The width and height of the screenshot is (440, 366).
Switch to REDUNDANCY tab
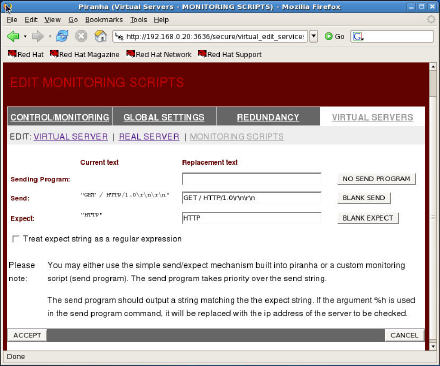pos(268,117)
